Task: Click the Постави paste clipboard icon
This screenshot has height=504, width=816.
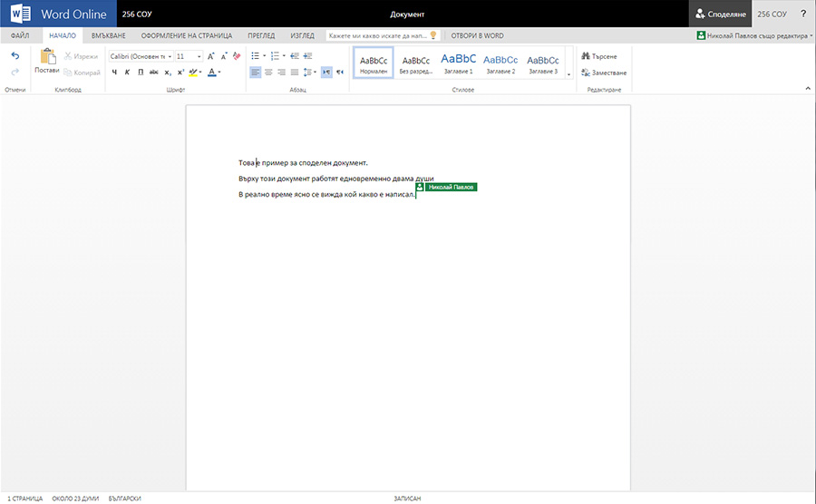Action: (x=47, y=56)
